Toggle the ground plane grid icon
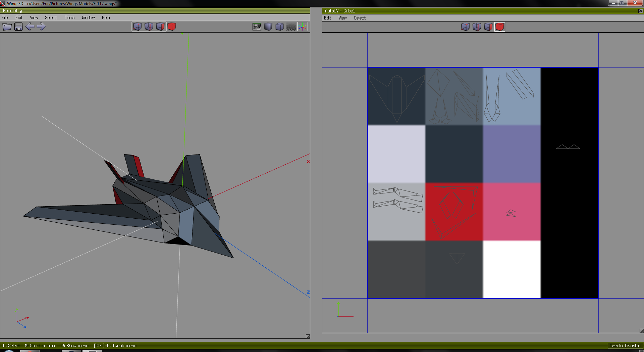This screenshot has height=352, width=644. click(x=291, y=27)
